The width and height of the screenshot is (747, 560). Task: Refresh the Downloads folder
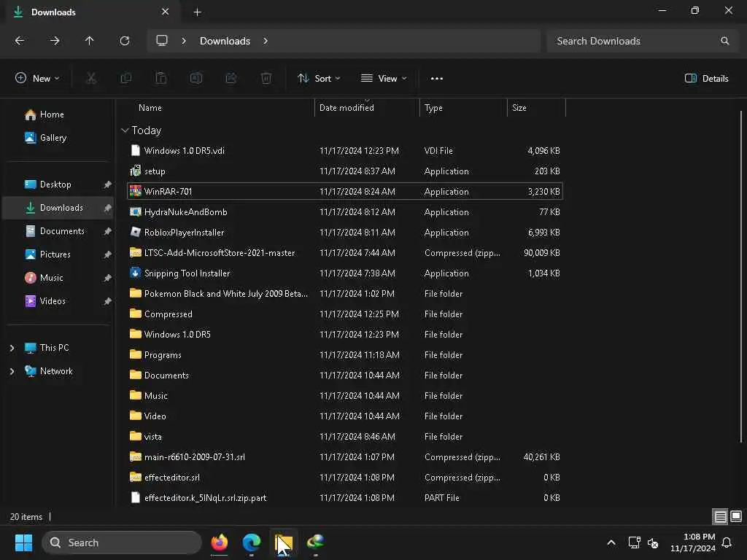(125, 41)
